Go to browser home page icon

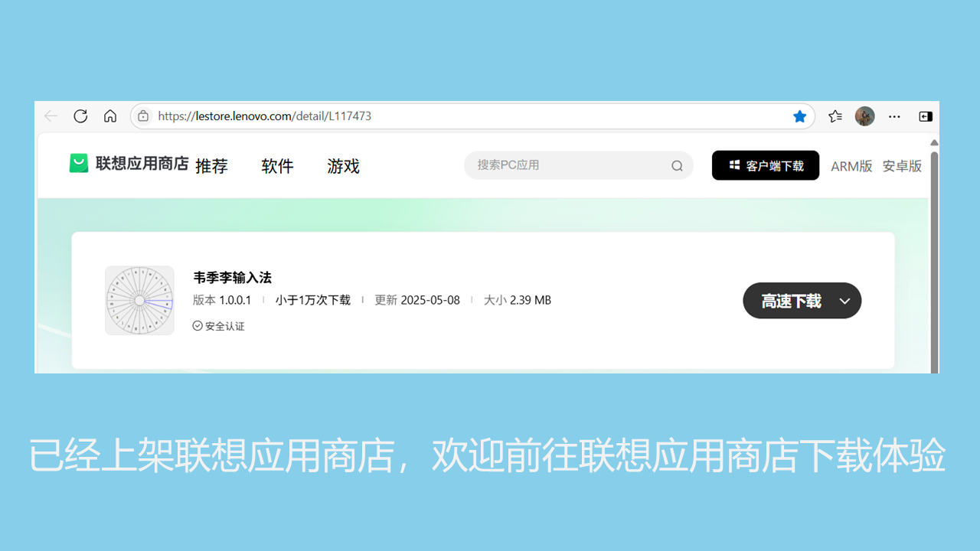110,116
